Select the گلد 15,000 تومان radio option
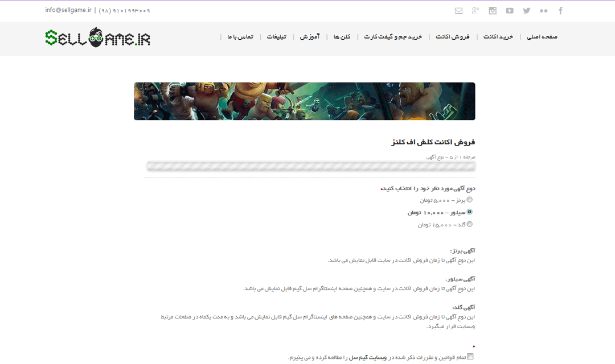Screen dimensions: 615x364 click(469, 224)
